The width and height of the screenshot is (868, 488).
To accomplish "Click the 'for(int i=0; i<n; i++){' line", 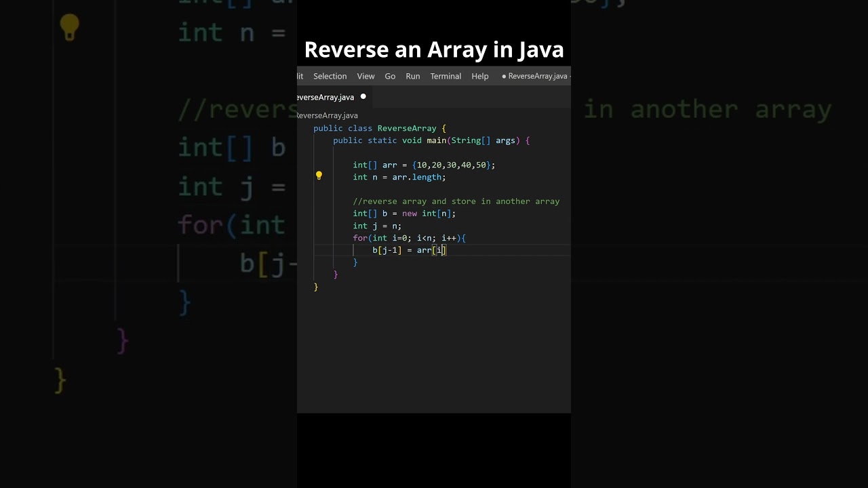I will point(409,238).
